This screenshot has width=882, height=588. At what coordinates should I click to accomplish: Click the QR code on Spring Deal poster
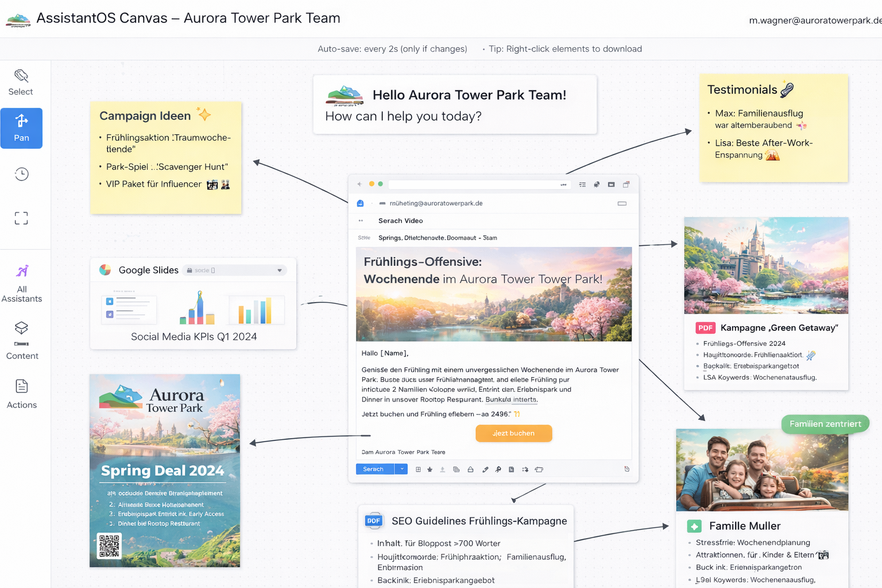pyautogui.click(x=109, y=546)
